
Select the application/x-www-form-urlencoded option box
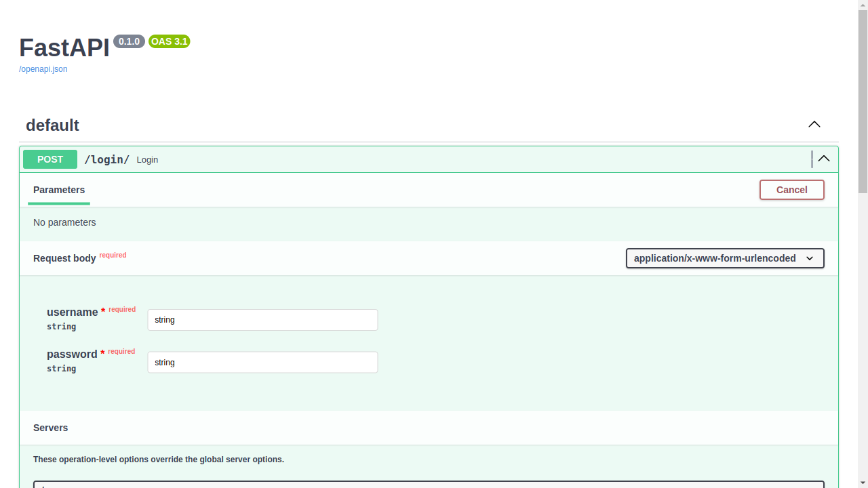coord(724,258)
